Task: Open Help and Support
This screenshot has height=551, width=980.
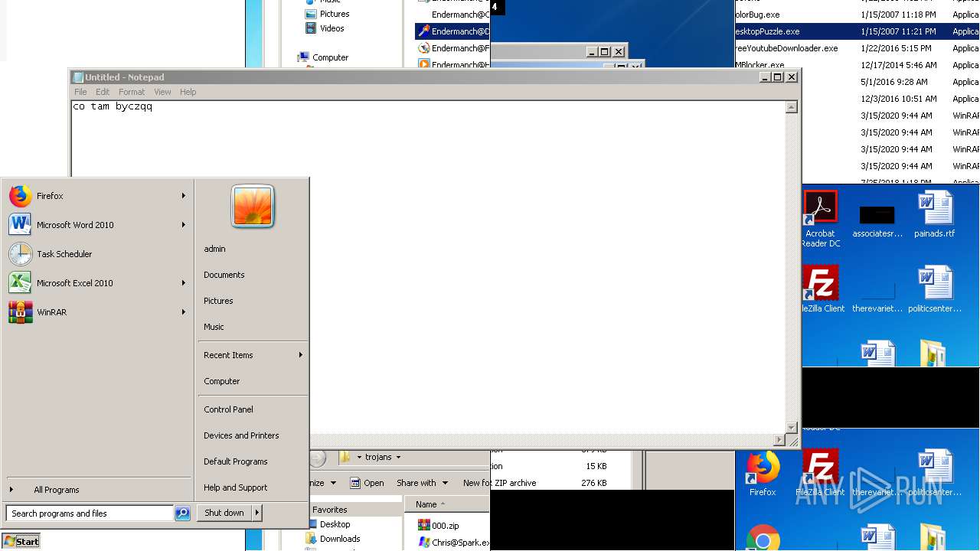Action: 236,487
